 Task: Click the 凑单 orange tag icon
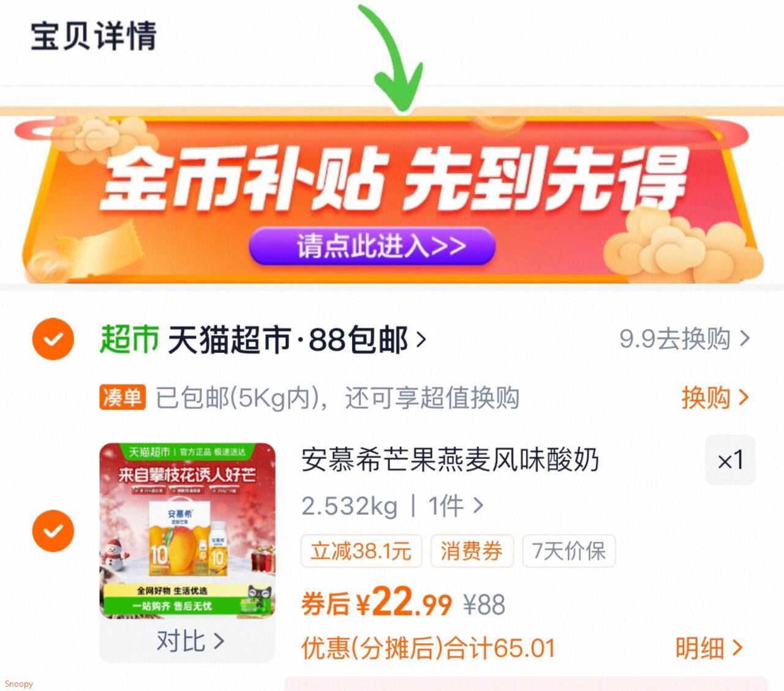(123, 398)
